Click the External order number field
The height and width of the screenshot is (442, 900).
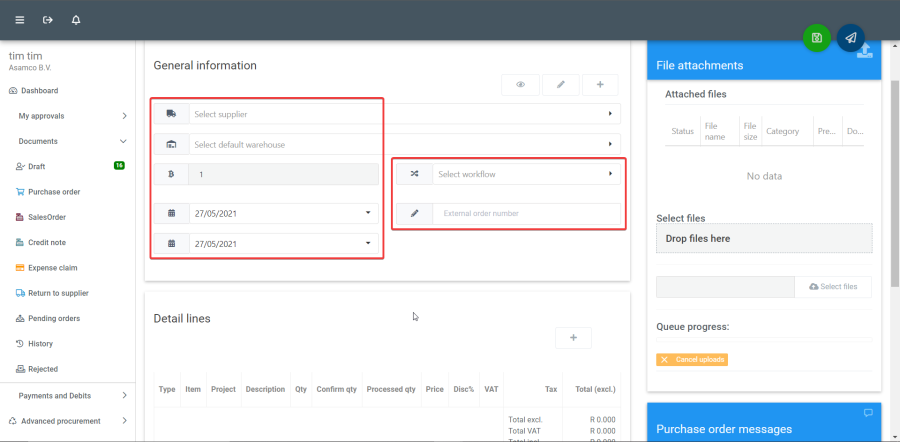pyautogui.click(x=525, y=213)
